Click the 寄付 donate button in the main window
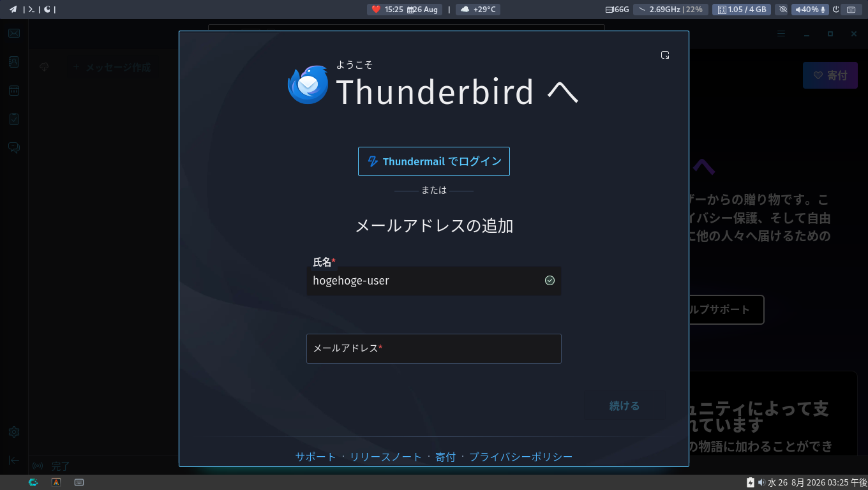 830,75
